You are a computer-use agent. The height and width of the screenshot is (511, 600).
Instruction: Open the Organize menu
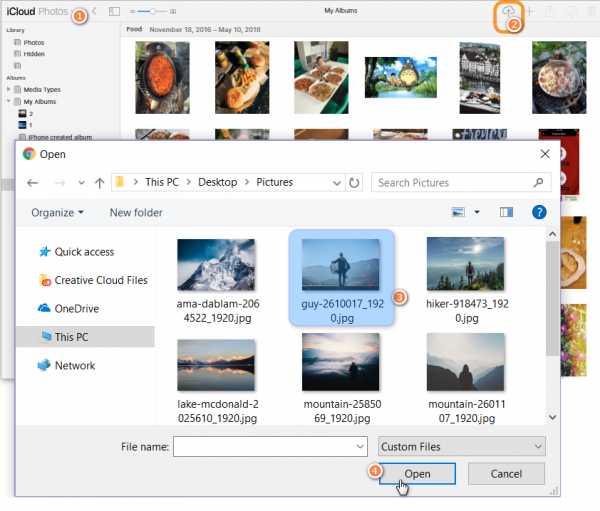[x=57, y=212]
